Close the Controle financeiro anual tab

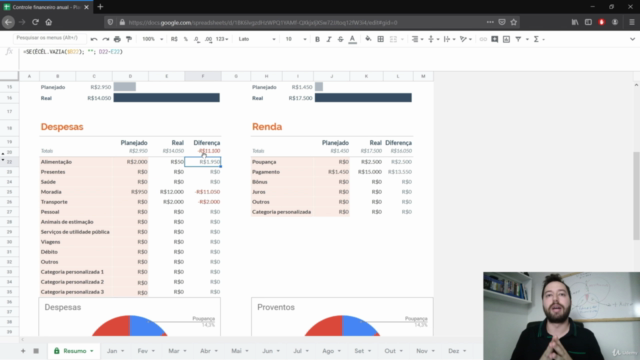pos(86,7)
